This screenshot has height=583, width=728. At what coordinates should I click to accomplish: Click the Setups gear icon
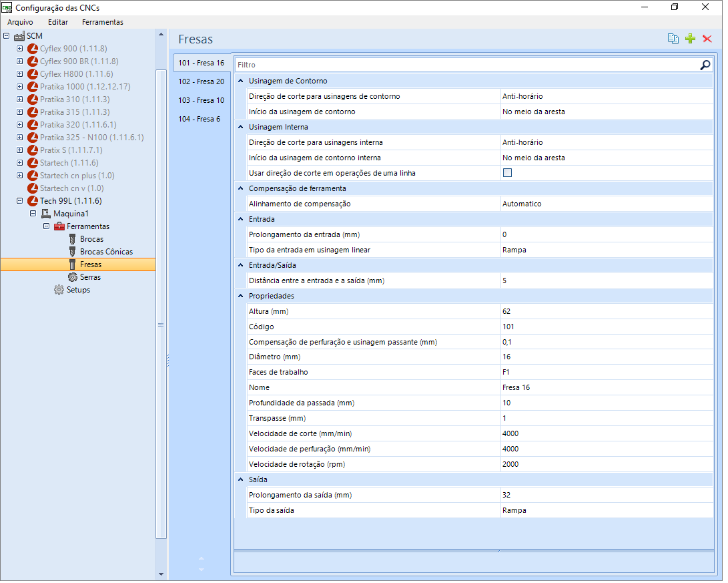tap(59, 291)
